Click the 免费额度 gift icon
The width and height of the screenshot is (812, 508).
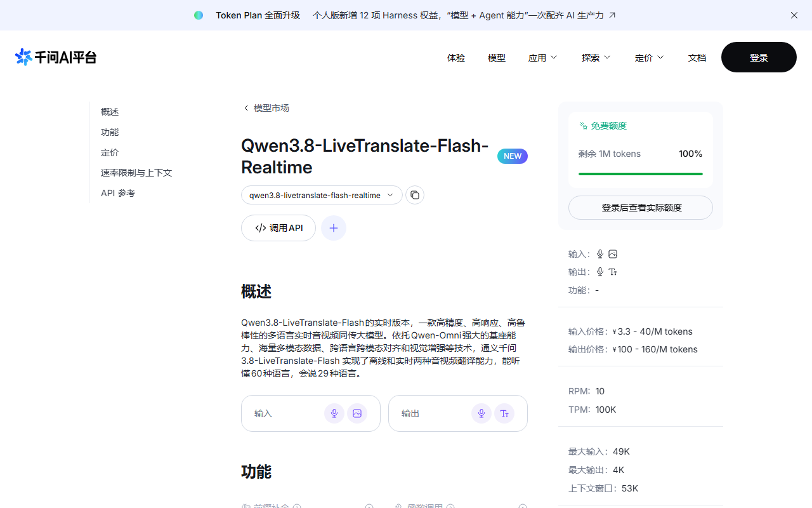coord(583,126)
